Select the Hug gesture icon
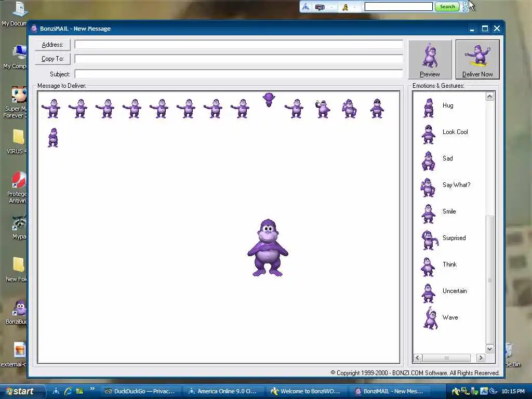Image resolution: width=532 pixels, height=399 pixels. pos(429,108)
